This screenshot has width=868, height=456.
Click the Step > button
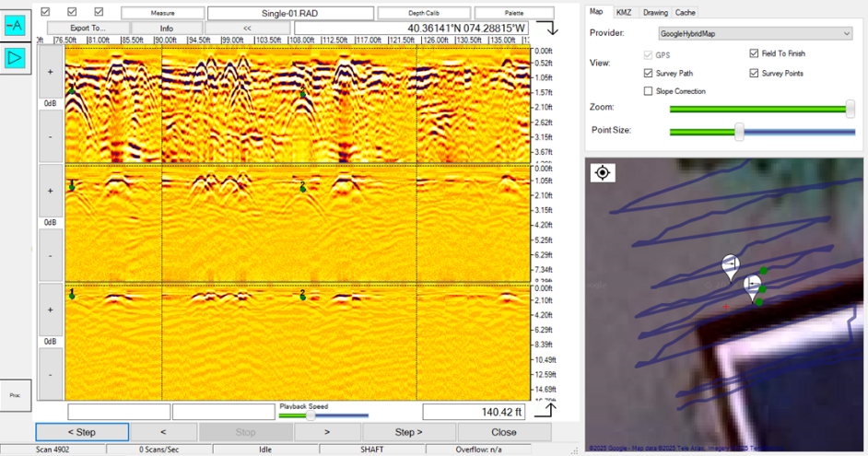tap(408, 431)
